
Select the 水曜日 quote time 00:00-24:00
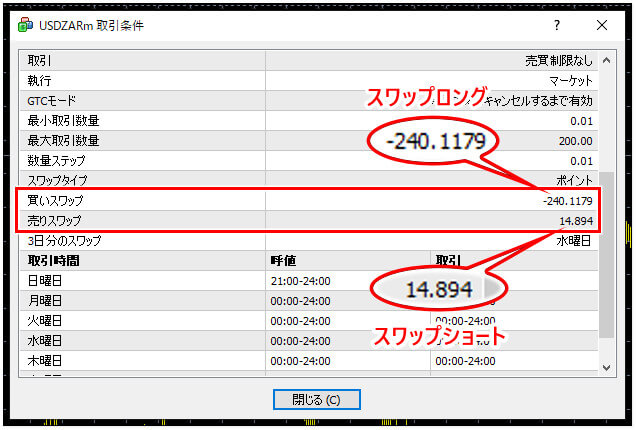point(301,341)
